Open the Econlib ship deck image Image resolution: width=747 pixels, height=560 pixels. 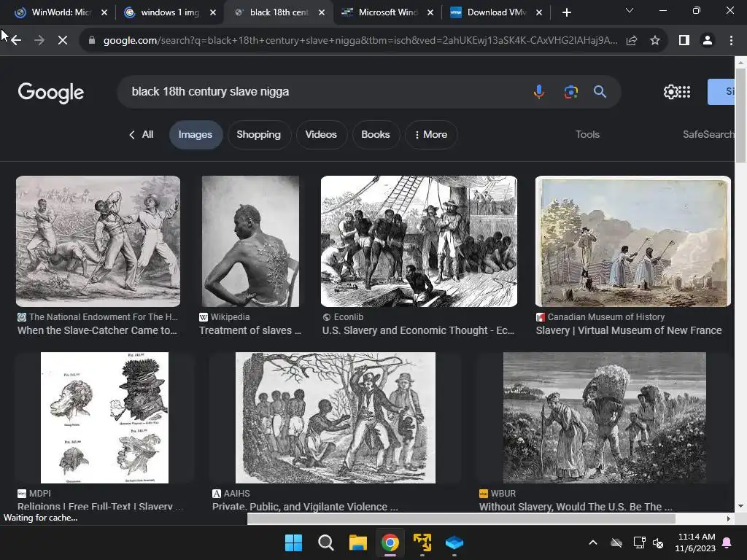(x=419, y=241)
